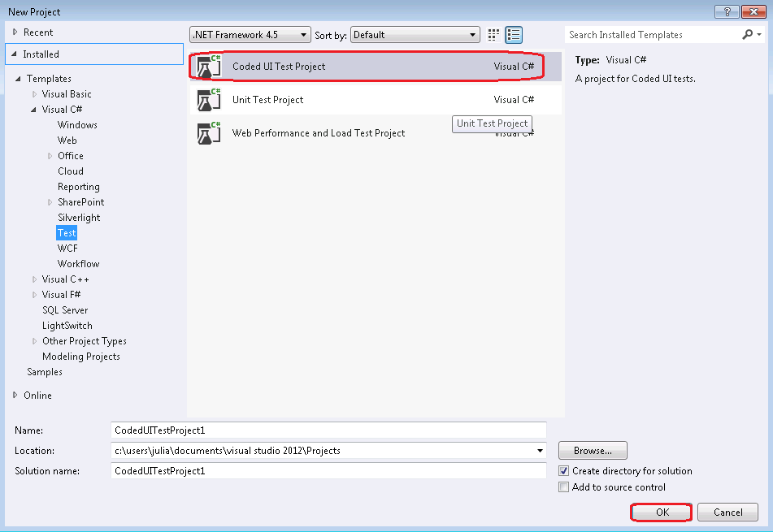Screen dimensions: 773x532
Task: Select Web template category
Action: tap(67, 141)
